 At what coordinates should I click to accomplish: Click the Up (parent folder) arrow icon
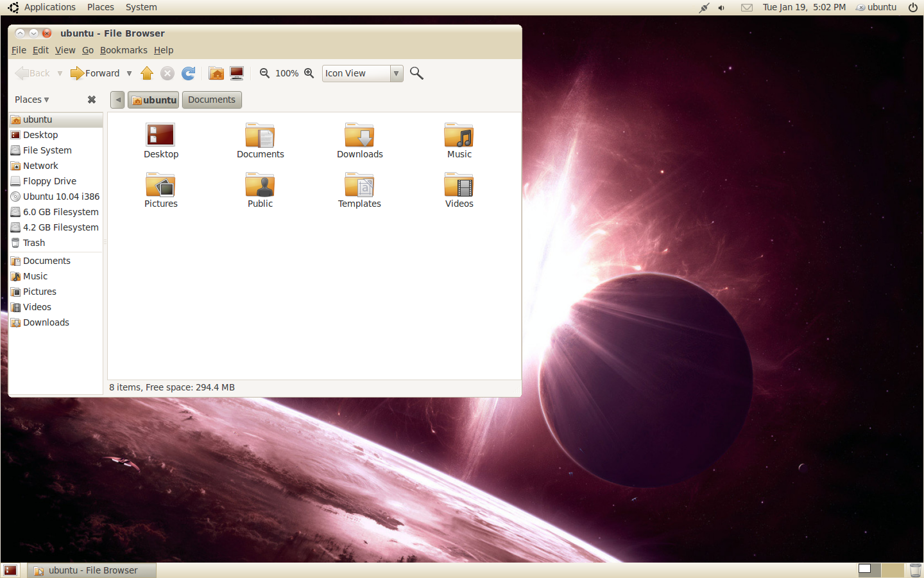[x=147, y=73]
